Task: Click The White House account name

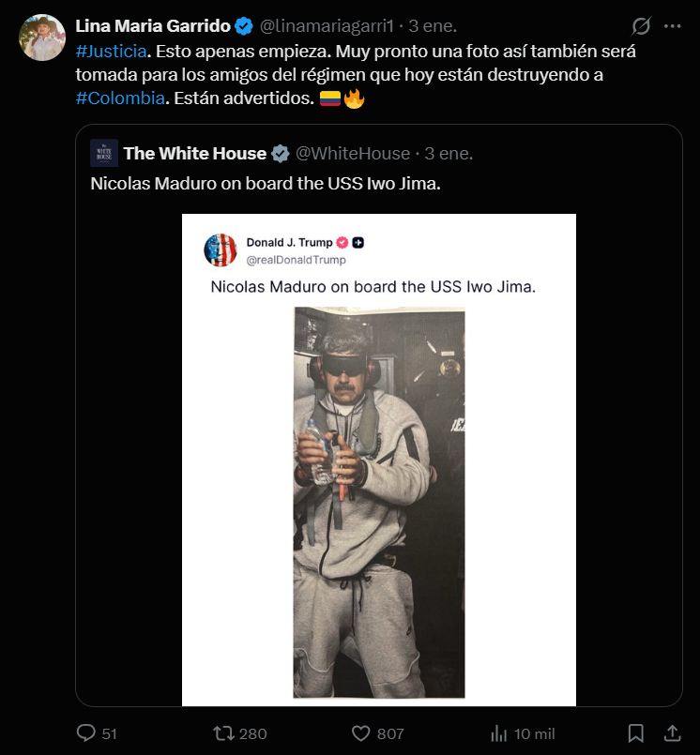Action: click(194, 153)
